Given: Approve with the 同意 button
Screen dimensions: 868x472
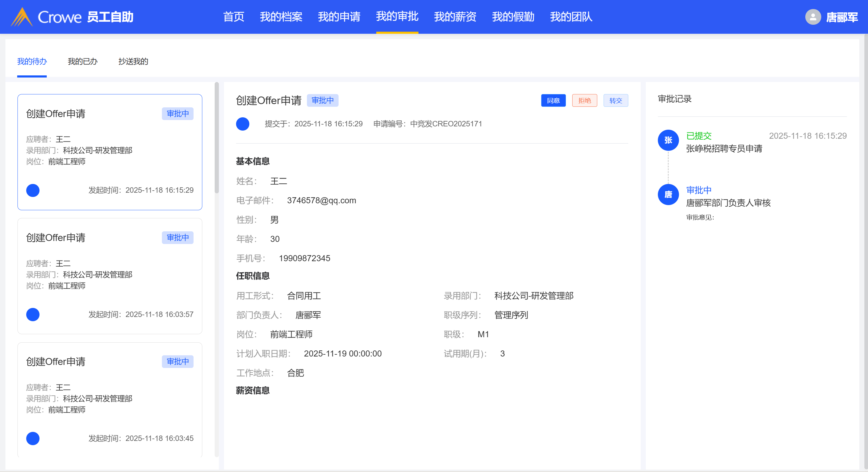Looking at the screenshot, I should click(553, 100).
